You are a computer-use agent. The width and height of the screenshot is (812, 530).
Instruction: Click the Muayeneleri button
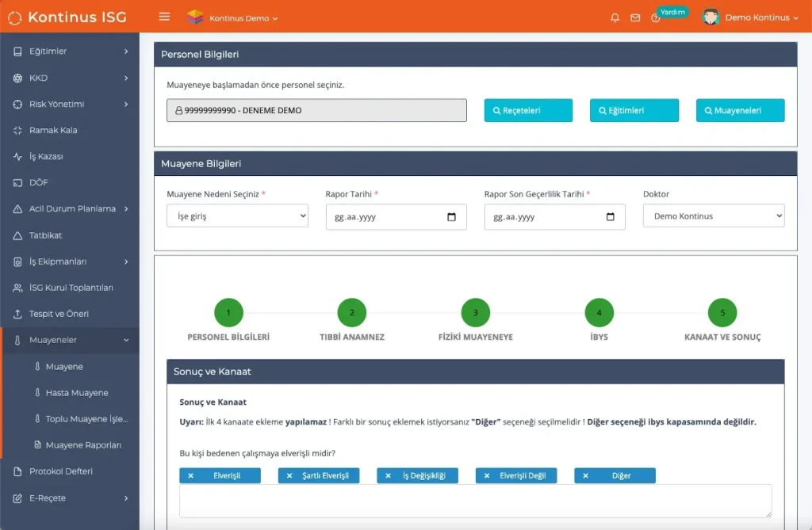point(740,110)
